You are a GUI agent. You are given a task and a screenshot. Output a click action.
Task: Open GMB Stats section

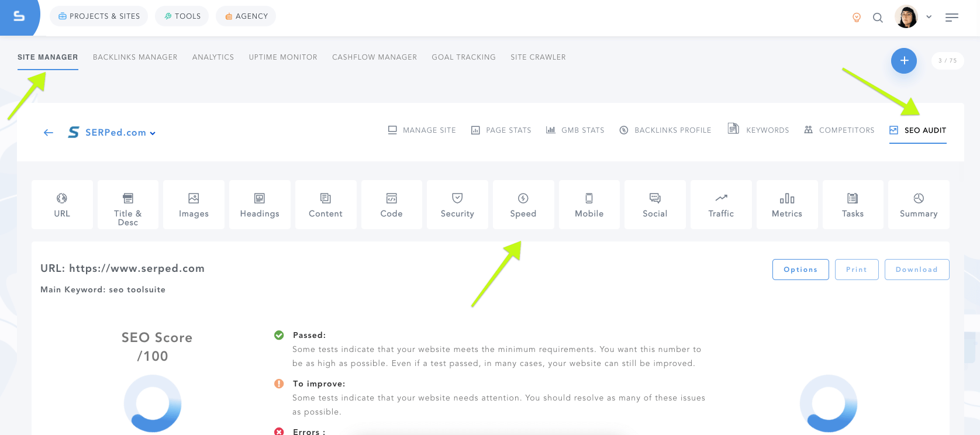(575, 130)
